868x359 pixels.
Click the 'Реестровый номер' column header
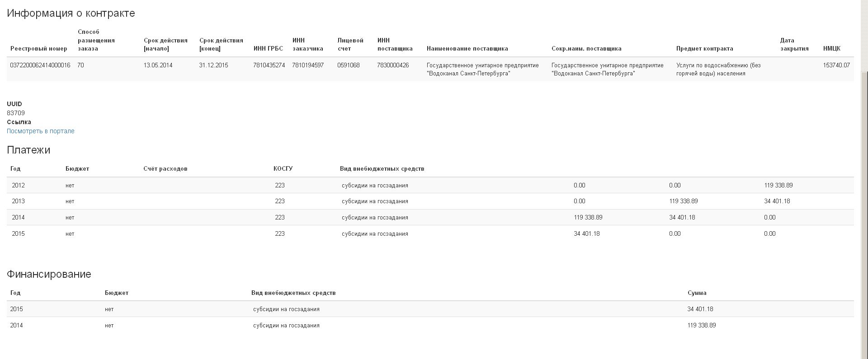tap(38, 48)
